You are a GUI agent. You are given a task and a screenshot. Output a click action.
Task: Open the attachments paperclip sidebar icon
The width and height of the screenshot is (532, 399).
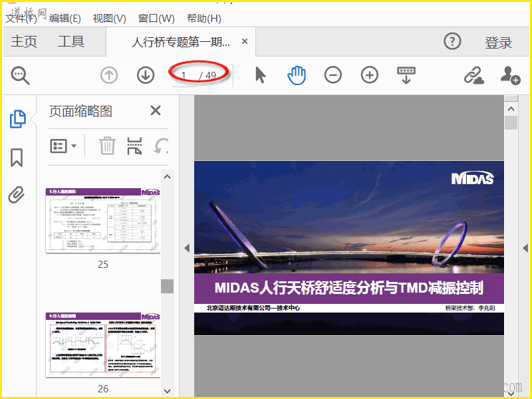(16, 195)
